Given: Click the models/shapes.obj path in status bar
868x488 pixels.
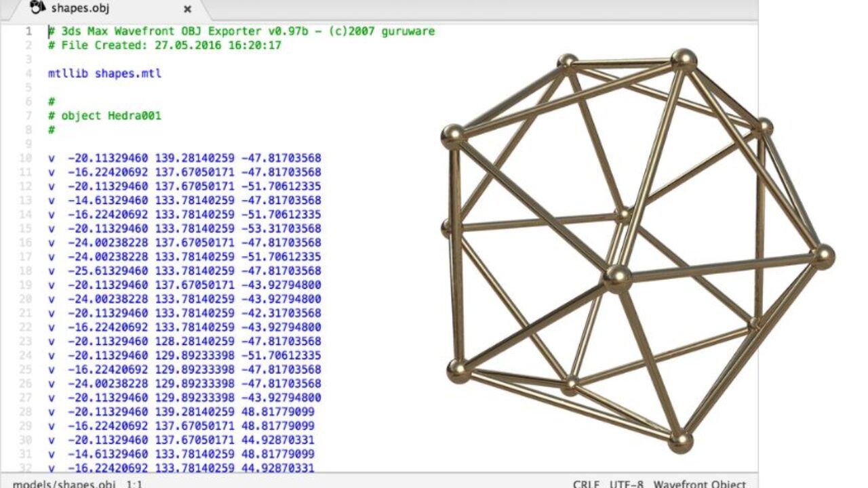Looking at the screenshot, I should 64,484.
